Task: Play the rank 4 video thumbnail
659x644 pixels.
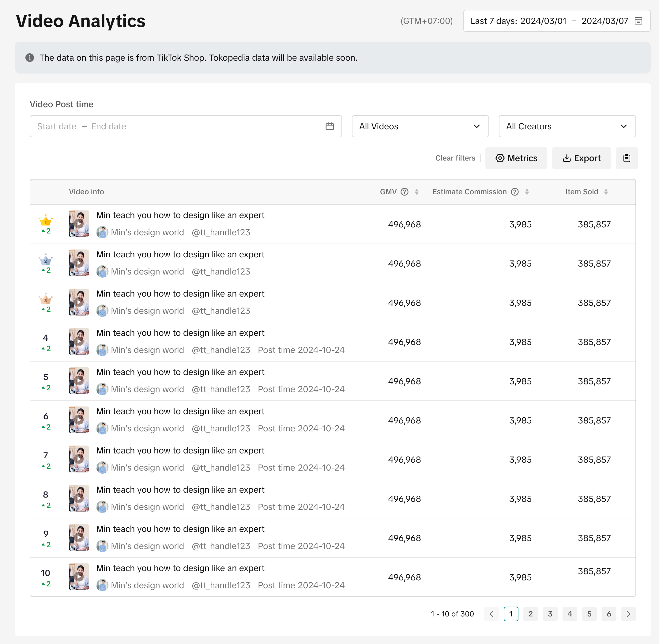Action: point(79,341)
